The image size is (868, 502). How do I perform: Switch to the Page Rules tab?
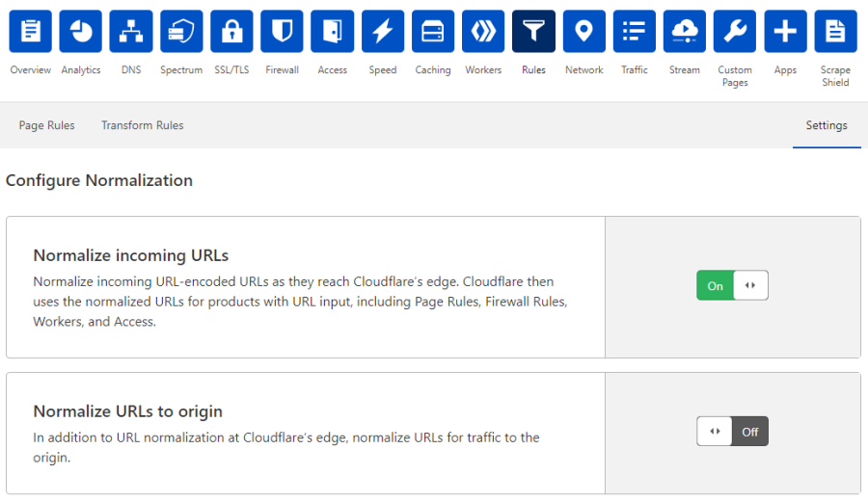click(46, 125)
